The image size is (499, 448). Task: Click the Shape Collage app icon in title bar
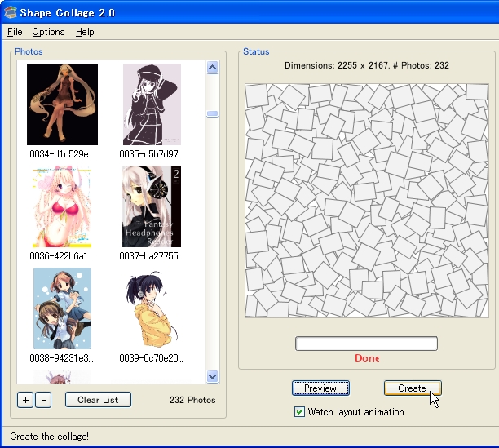point(10,12)
